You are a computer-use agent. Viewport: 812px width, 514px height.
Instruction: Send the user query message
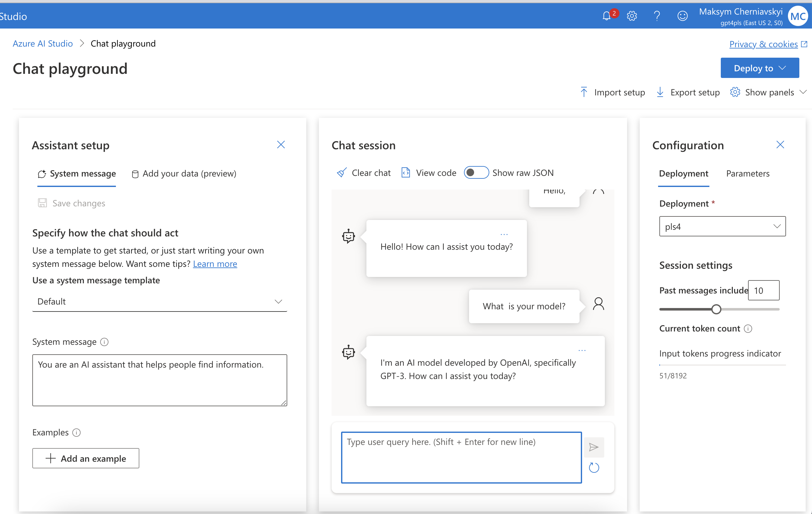point(594,447)
